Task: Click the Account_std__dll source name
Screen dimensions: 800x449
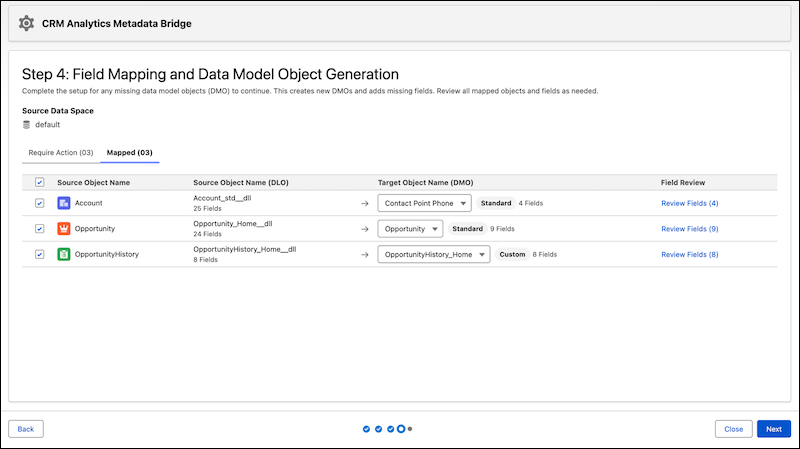Action: [x=222, y=198]
